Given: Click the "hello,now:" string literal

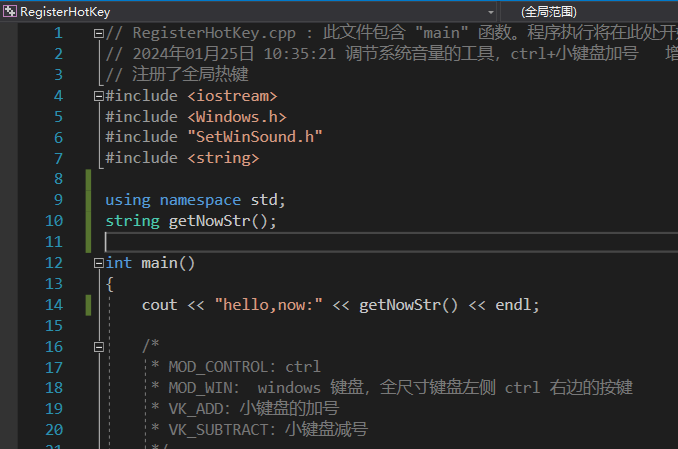Looking at the screenshot, I should click(269, 305).
